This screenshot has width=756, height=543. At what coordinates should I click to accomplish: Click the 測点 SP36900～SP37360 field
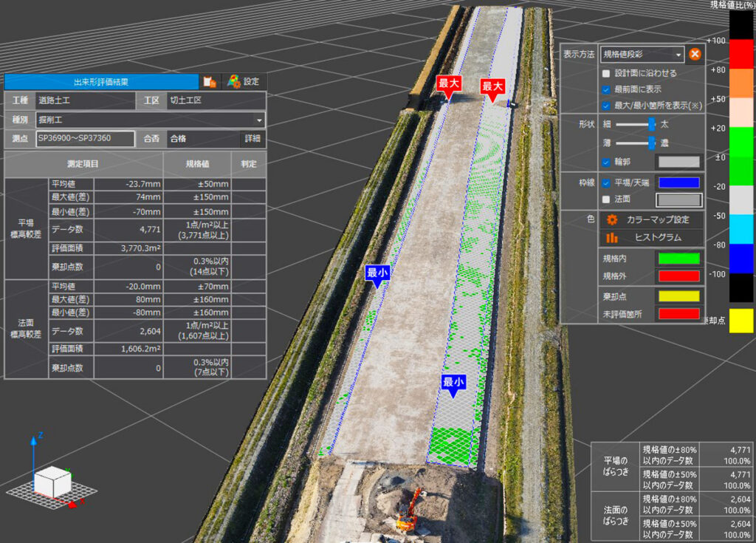pos(85,138)
